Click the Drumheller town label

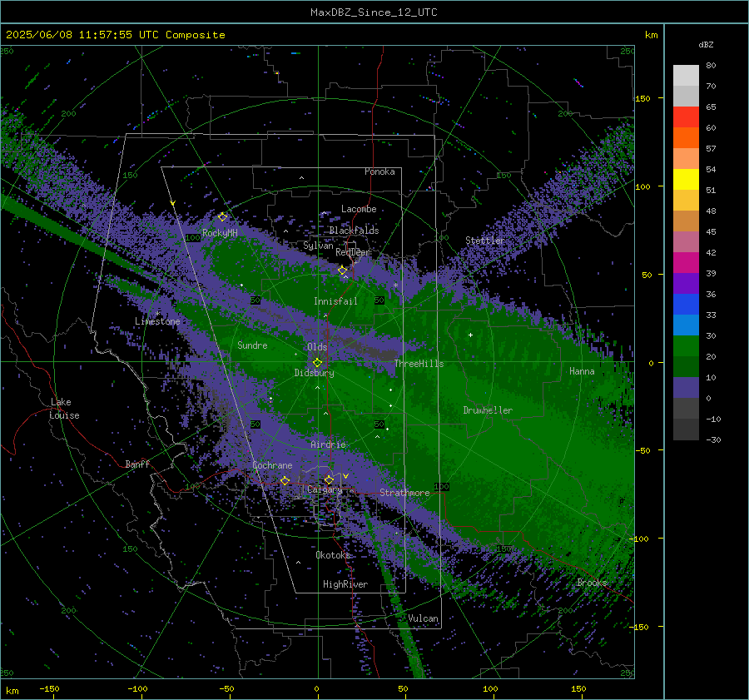pyautogui.click(x=488, y=410)
